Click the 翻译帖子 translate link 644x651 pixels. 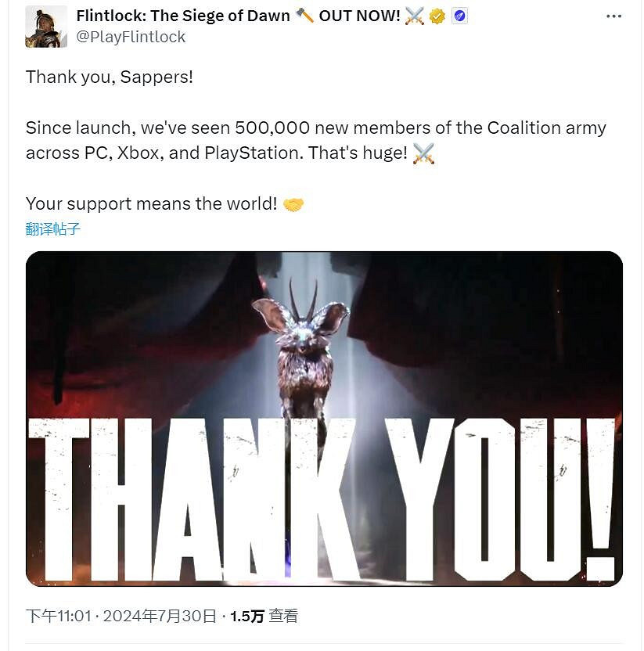point(53,229)
